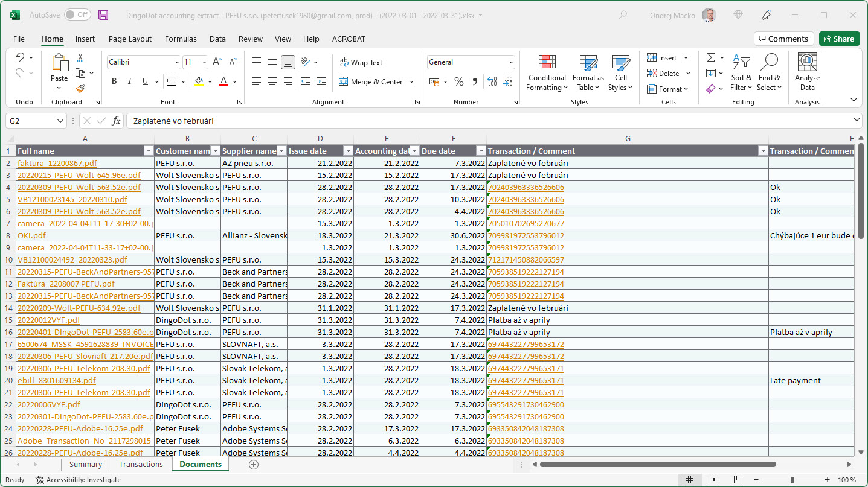Open the Full name column filter dropdown

point(149,151)
